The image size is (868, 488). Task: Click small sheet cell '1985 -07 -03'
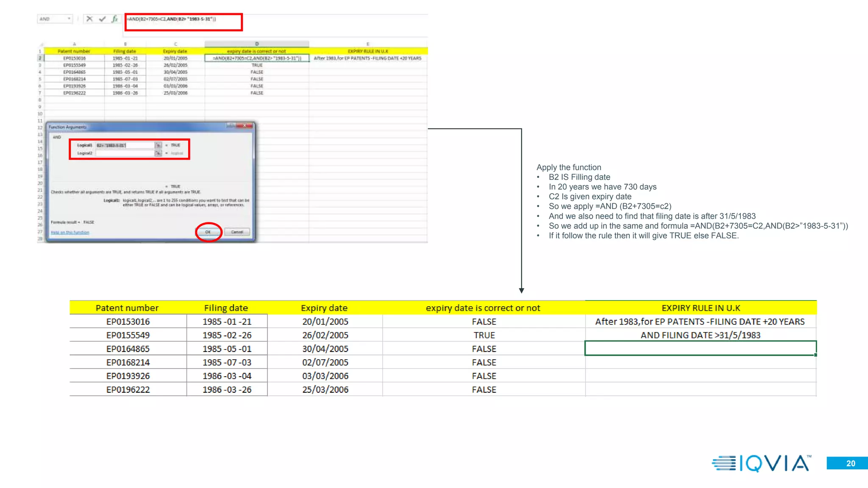(125, 79)
